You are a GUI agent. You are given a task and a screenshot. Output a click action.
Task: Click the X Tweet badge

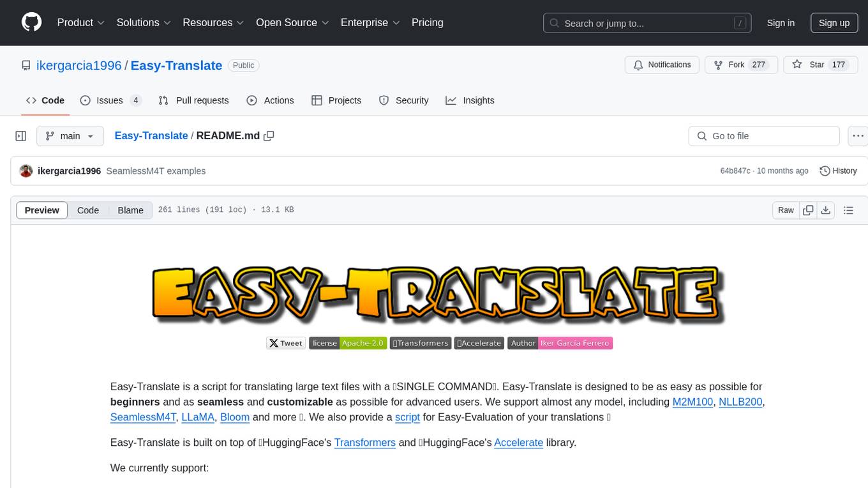(286, 343)
